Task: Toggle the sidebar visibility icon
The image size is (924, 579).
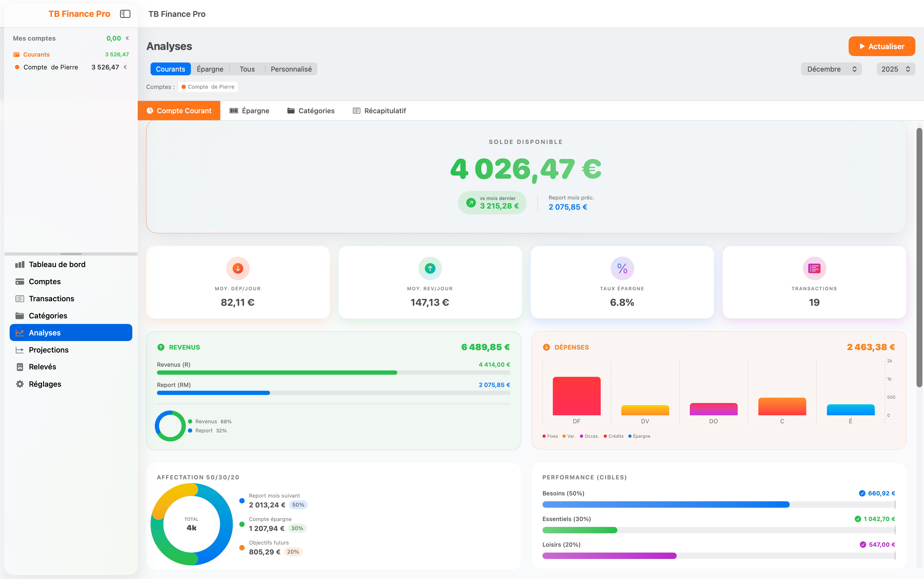Action: pos(125,14)
